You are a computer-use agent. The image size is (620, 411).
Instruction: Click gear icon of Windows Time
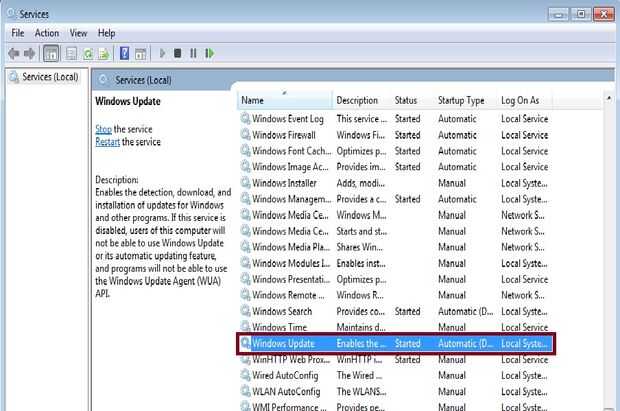pyautogui.click(x=246, y=327)
